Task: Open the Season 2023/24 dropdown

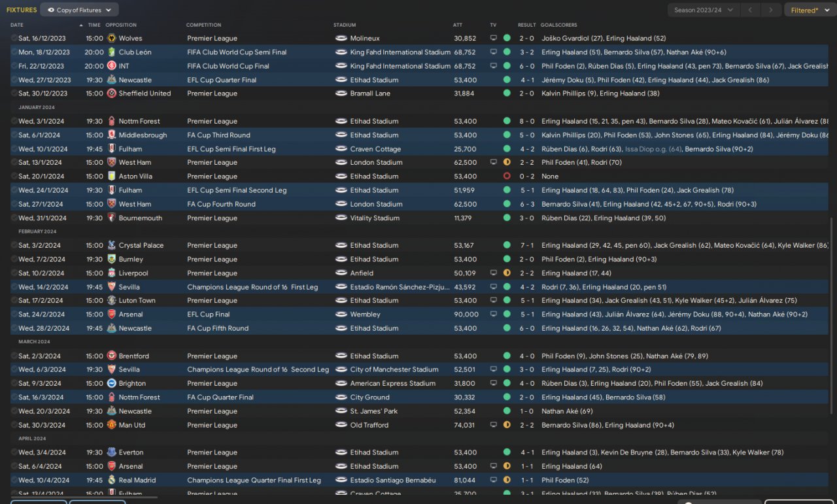Action: 704,10
